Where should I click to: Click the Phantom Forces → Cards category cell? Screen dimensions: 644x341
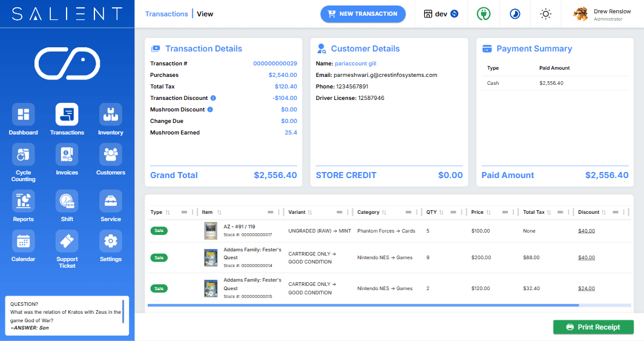point(386,231)
